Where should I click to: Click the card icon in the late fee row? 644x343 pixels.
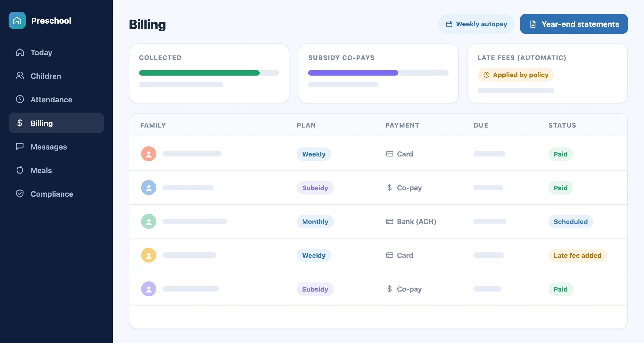coord(390,255)
